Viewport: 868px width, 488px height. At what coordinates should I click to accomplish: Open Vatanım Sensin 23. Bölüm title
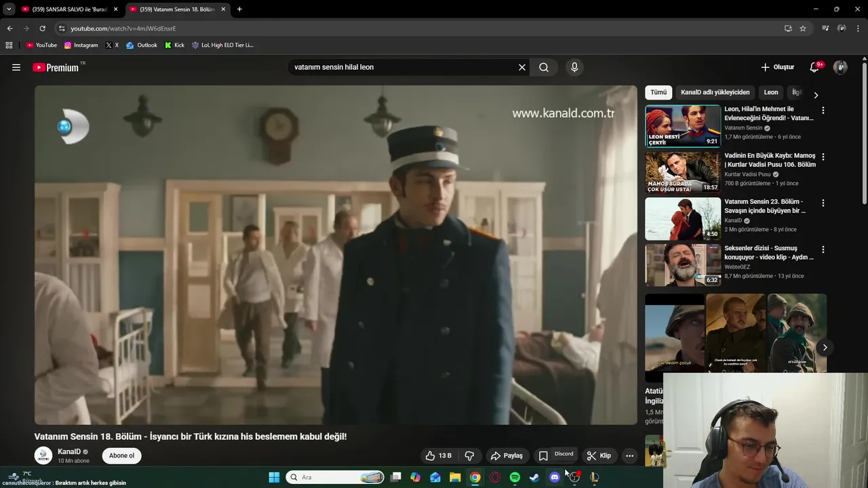click(766, 206)
